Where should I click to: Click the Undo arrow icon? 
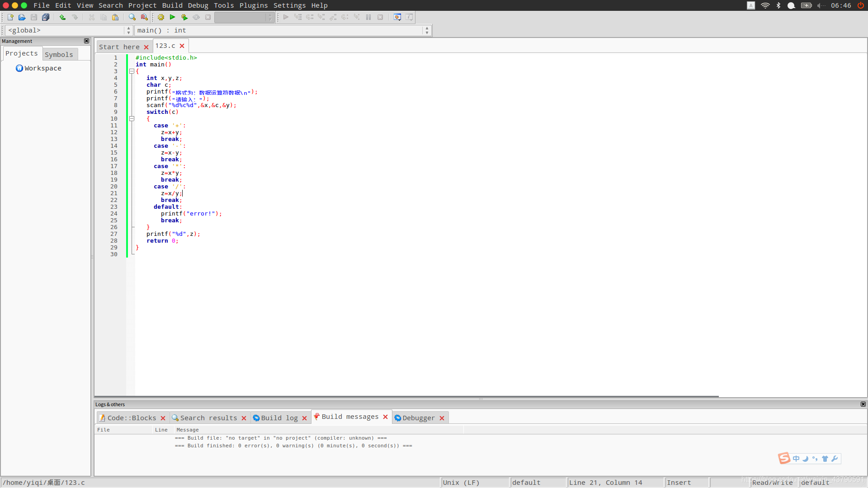(62, 17)
